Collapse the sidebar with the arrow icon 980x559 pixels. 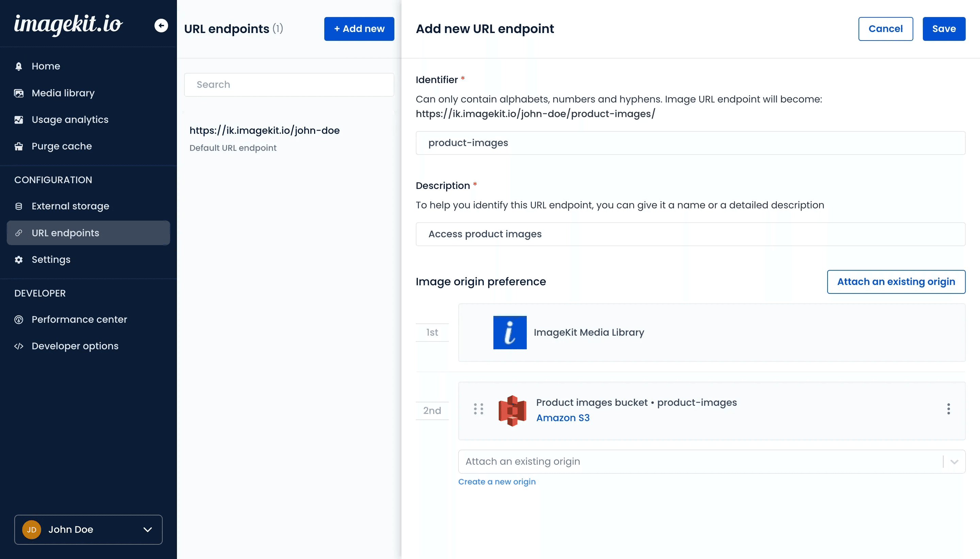161,26
